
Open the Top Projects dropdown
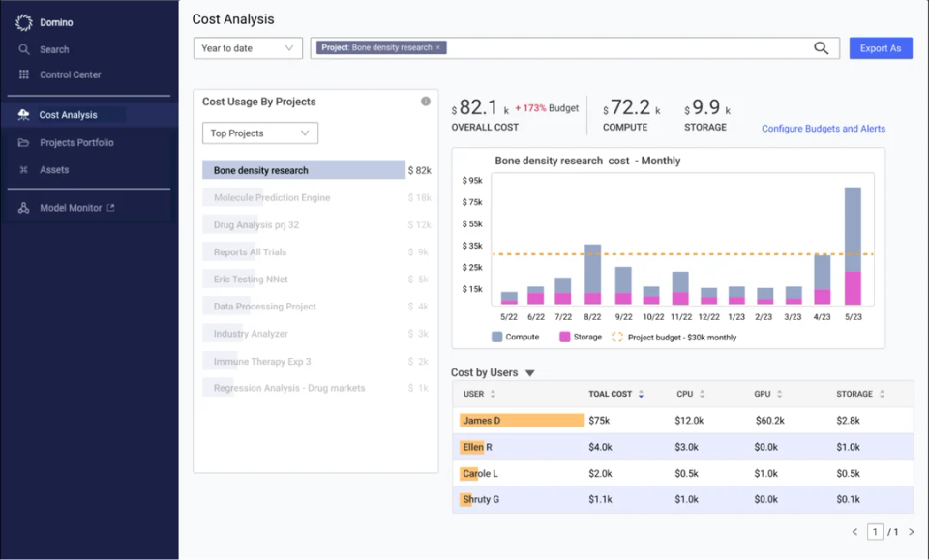click(x=259, y=133)
